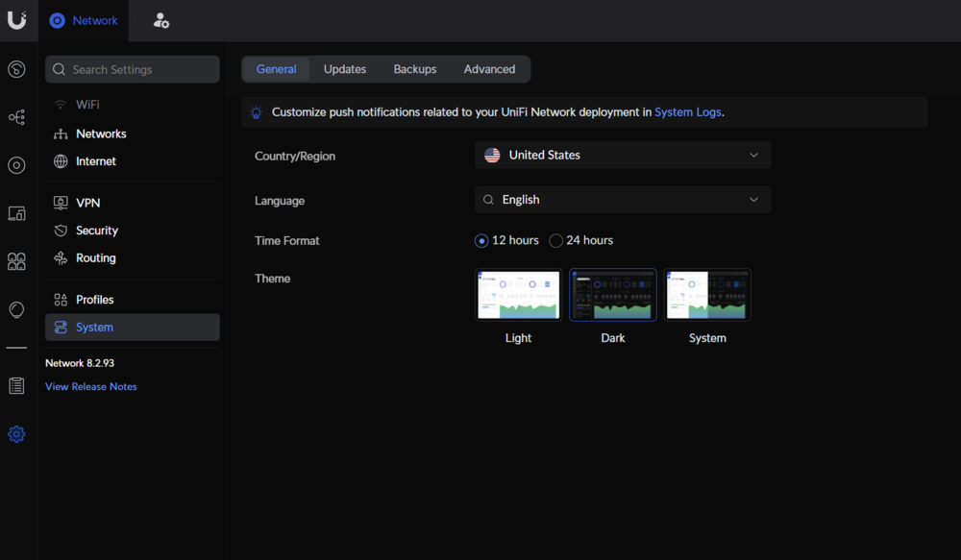Open the Advanced tab
This screenshot has width=961, height=560.
coord(489,69)
